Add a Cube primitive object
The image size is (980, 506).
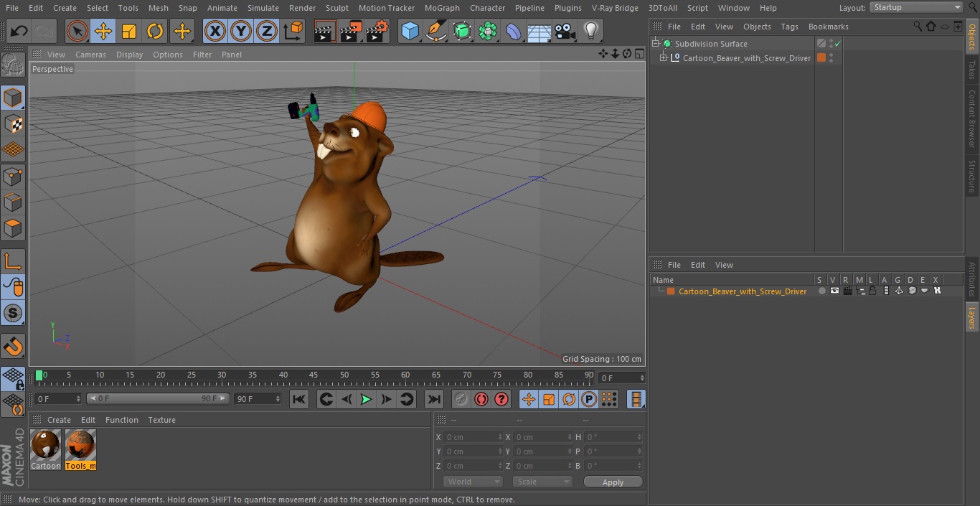[x=410, y=31]
